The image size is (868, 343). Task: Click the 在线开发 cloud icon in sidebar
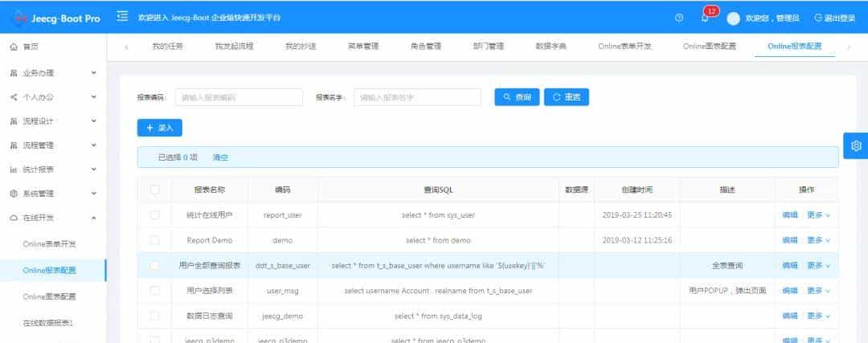(14, 218)
